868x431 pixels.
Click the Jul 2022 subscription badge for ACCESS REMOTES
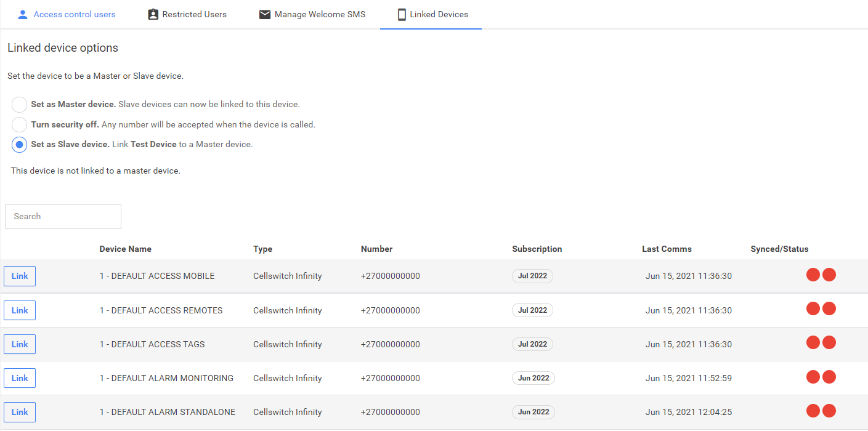click(x=532, y=310)
